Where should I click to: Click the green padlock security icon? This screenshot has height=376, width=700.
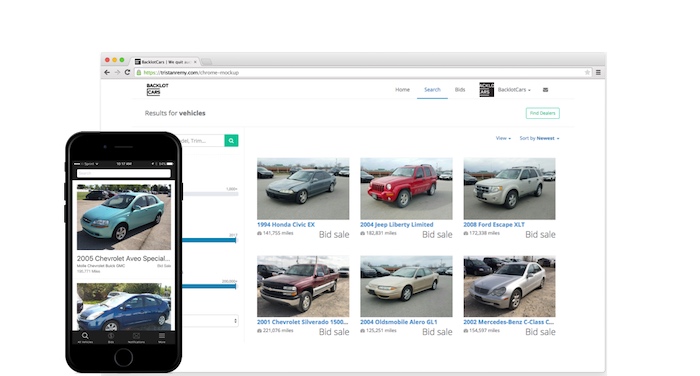[139, 72]
